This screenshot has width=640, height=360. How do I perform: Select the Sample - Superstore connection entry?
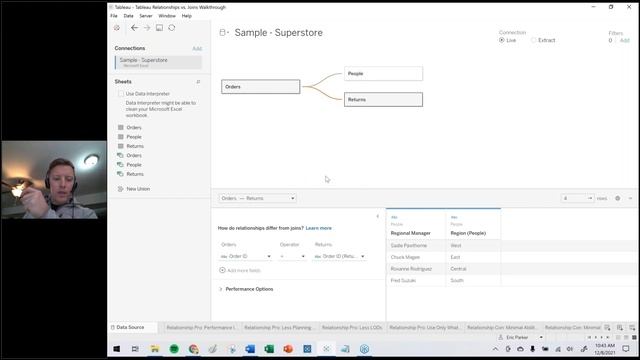(x=158, y=62)
